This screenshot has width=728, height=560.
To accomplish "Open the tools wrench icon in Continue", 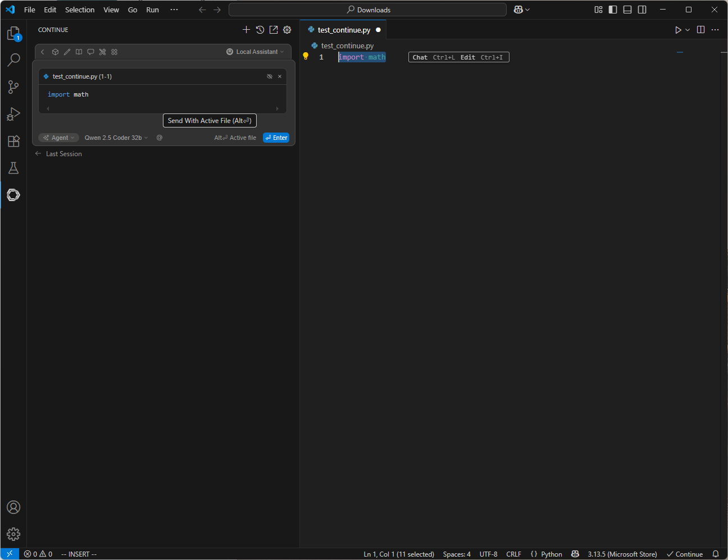I will coord(102,52).
